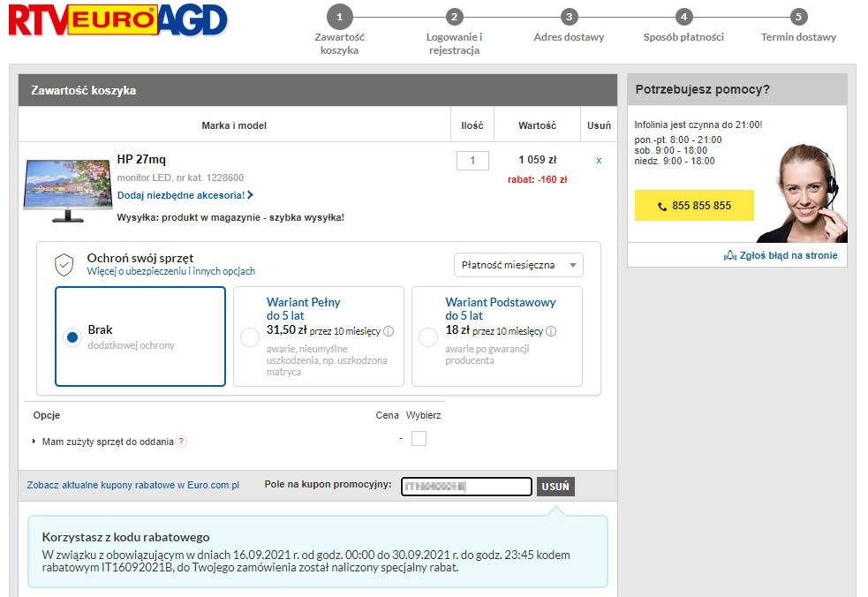This screenshot has height=597, width=868.
Task: Click the Logowanie i rejestracja step label
Action: coord(454,44)
